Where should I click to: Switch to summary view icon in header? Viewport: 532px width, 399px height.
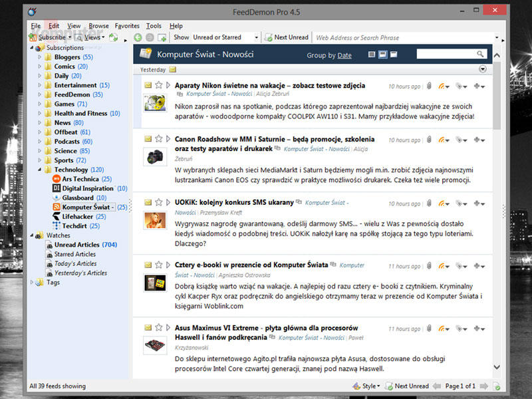(383, 55)
